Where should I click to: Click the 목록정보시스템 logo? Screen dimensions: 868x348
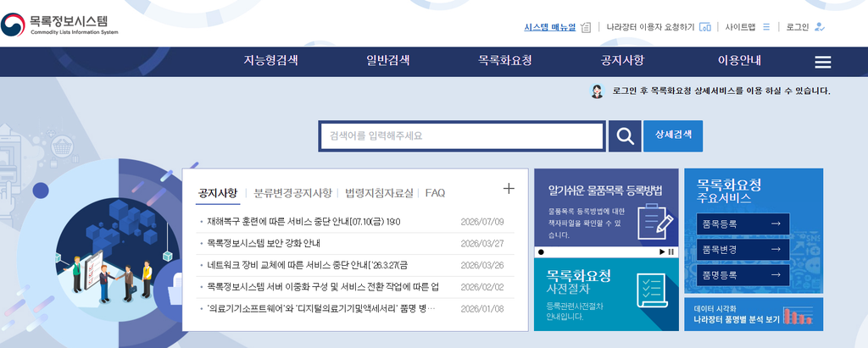(60, 25)
